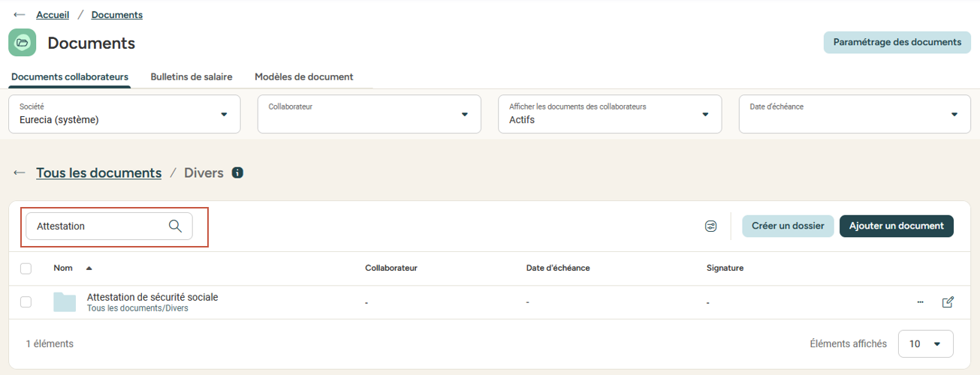980x375 pixels.
Task: Click the Ajouter un document button
Action: pos(896,226)
